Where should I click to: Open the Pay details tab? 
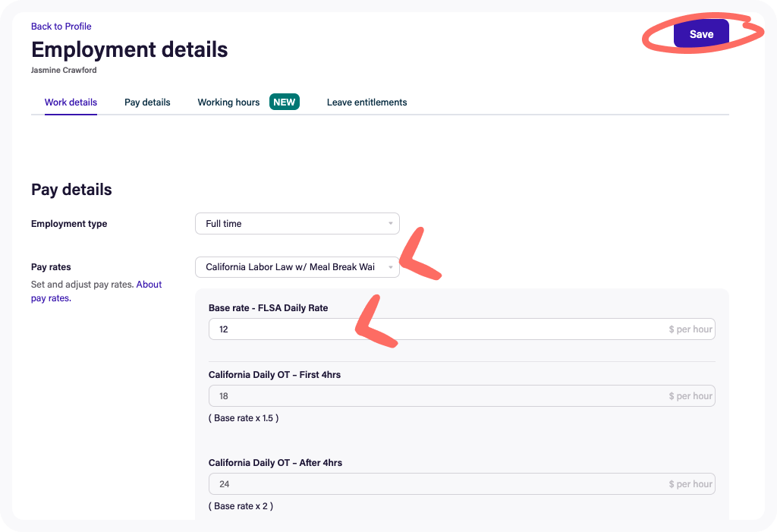(147, 102)
